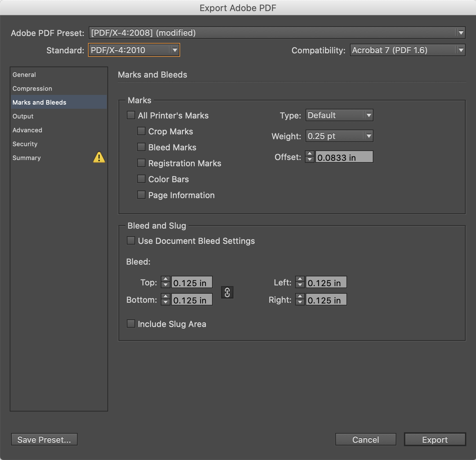Decrease Left bleed with down arrow
This screenshot has width=476, height=460.
coord(300,285)
